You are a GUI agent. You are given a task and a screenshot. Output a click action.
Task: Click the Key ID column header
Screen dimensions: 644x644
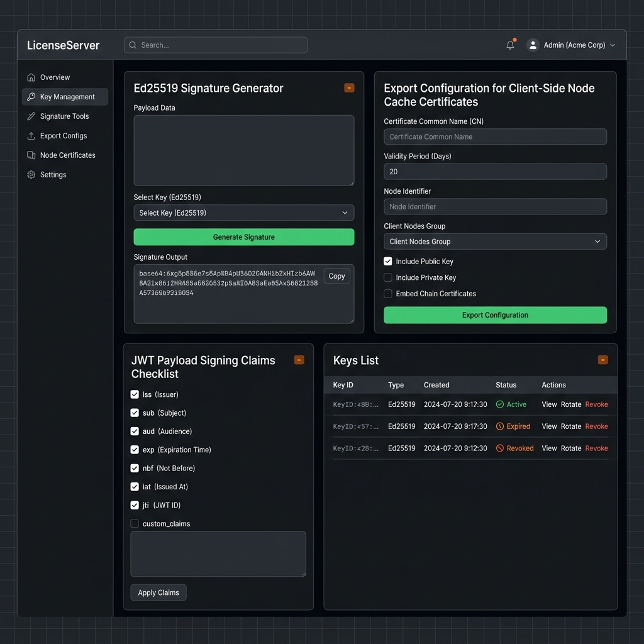pos(343,385)
